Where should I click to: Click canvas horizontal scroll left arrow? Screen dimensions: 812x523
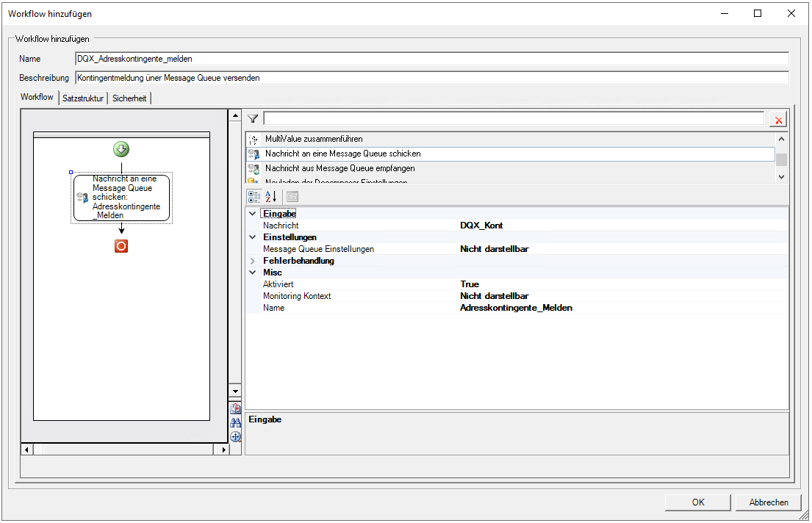[27, 450]
